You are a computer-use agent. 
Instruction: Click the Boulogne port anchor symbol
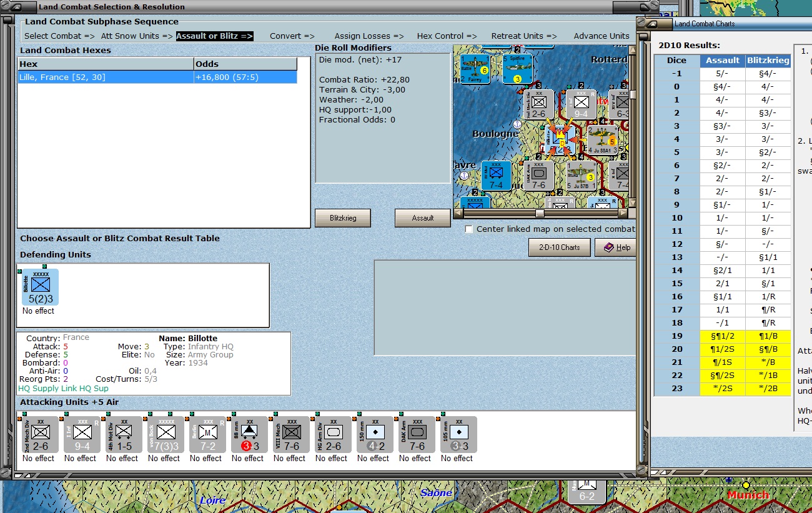[x=517, y=125]
